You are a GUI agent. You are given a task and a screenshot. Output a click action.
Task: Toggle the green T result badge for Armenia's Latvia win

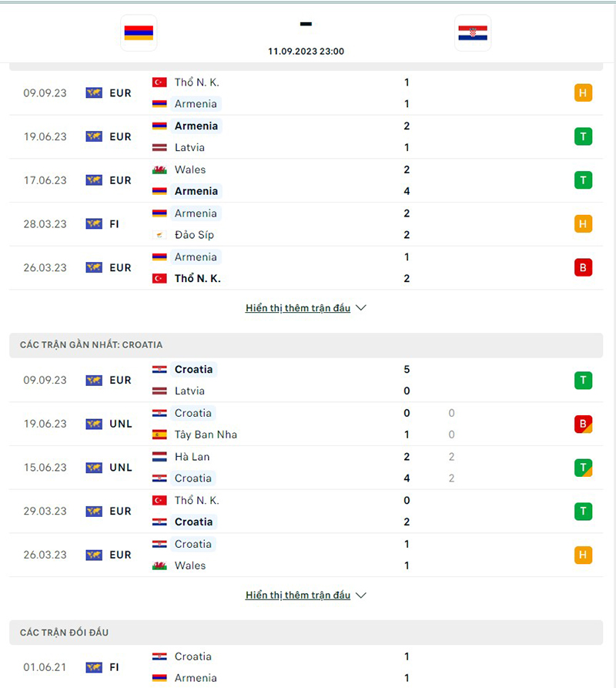[583, 136]
